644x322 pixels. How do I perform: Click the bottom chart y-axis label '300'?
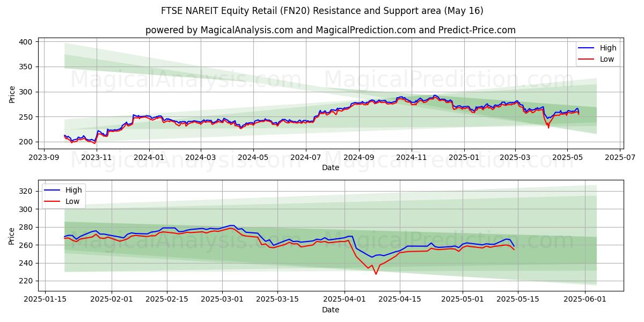pyautogui.click(x=27, y=209)
